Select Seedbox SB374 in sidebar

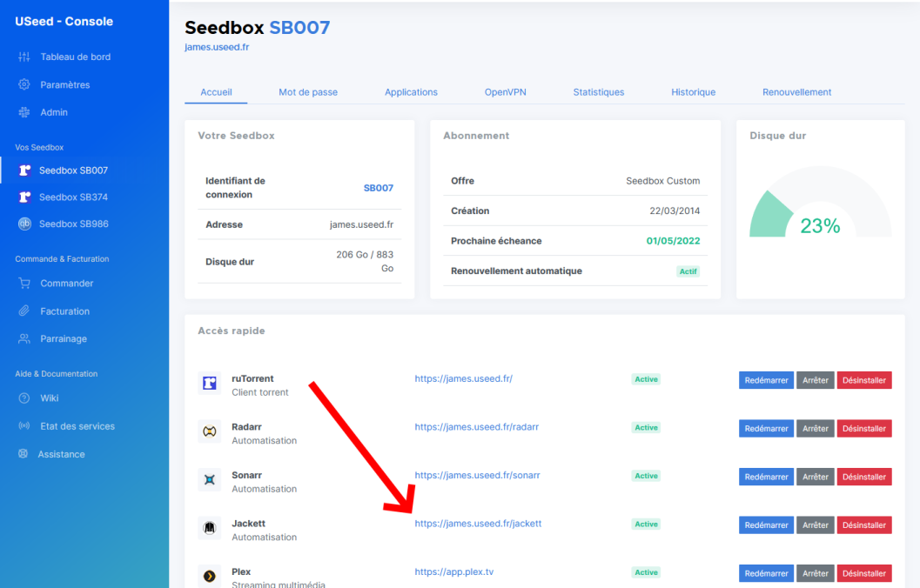(x=73, y=197)
